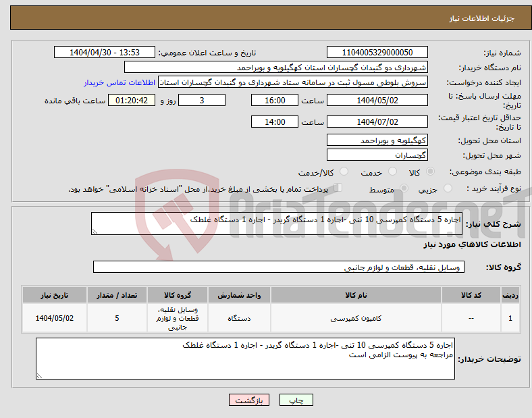Viewport: 532px width, 418px height.
Task: Click the کد کالا cell showing --
Action: coord(471,318)
